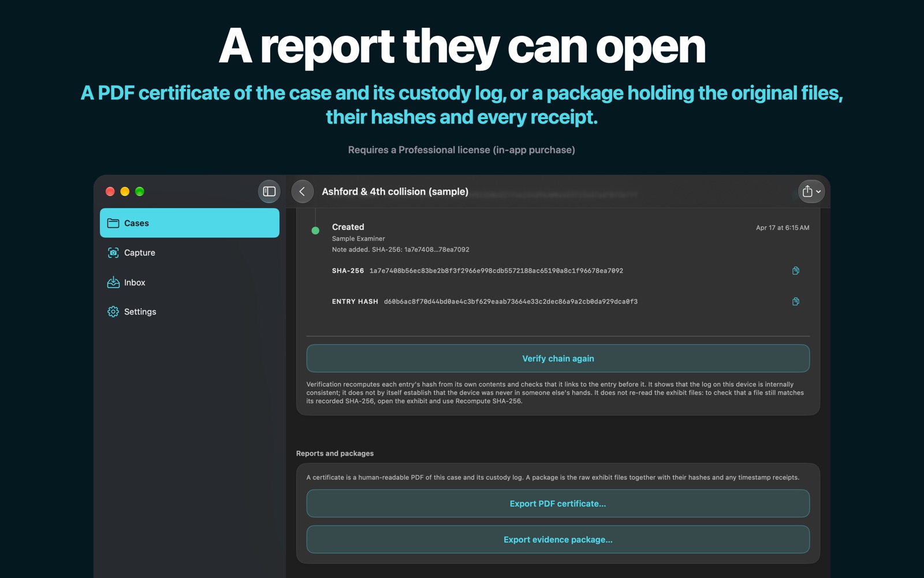Open the share export menu icon
The width and height of the screenshot is (924, 578).
point(811,191)
